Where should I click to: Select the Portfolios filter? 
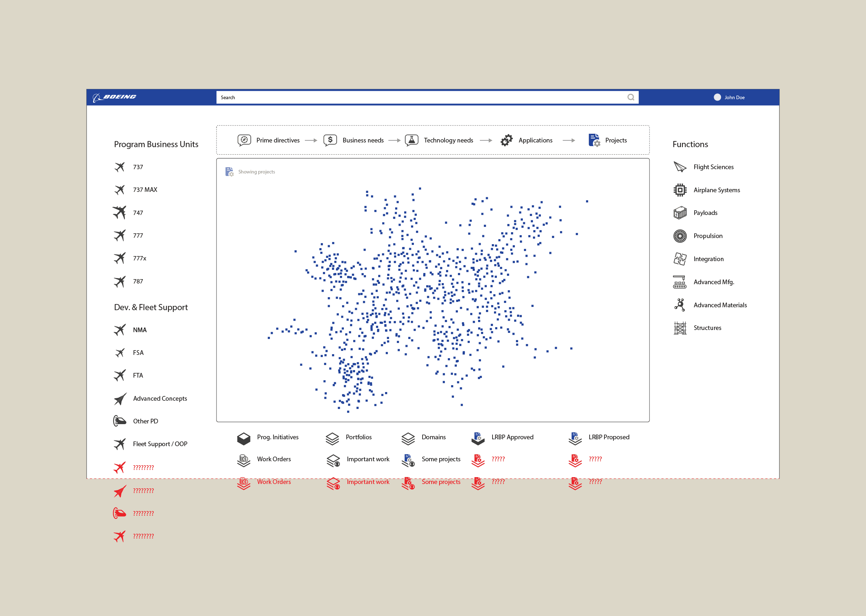pyautogui.click(x=358, y=437)
